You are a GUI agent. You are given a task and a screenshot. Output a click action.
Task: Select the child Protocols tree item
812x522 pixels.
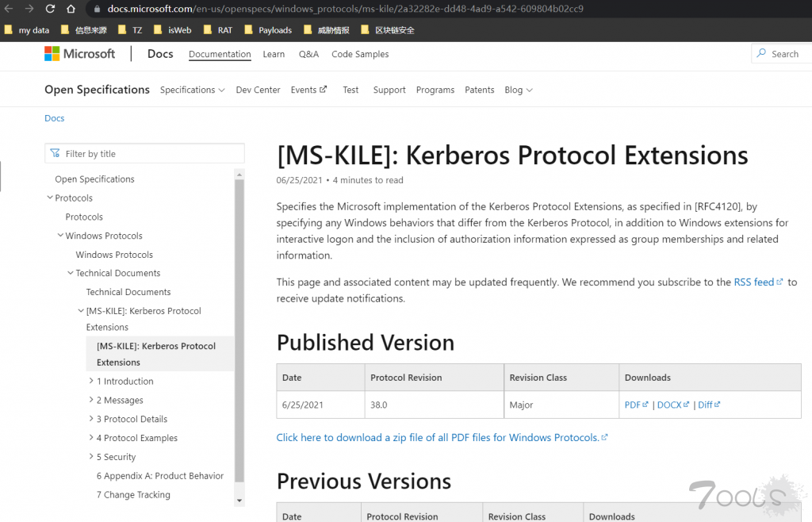click(x=84, y=217)
